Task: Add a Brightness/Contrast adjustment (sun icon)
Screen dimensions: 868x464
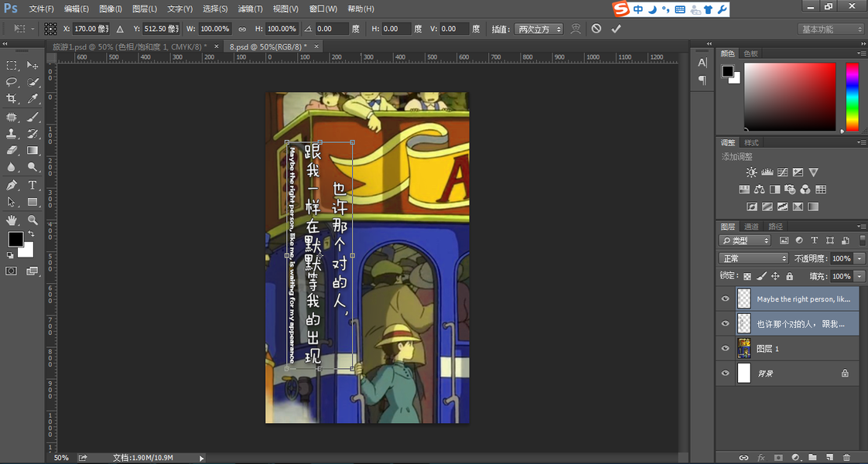Action: pos(750,172)
